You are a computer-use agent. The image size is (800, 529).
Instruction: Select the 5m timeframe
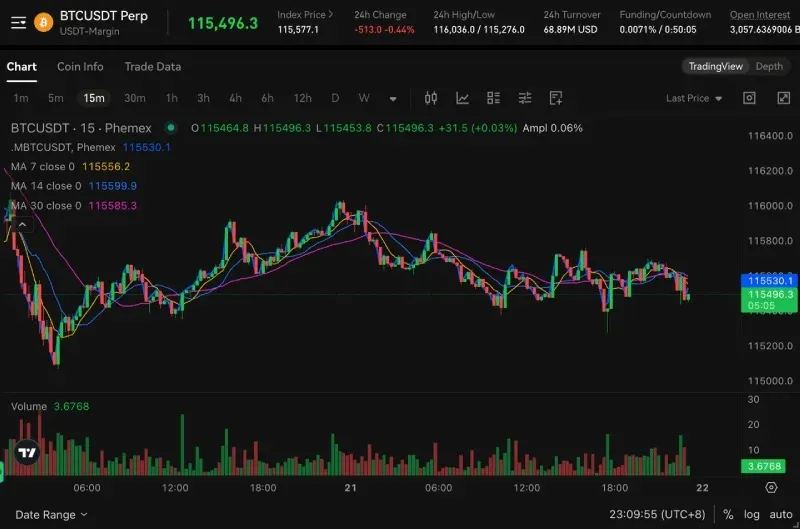56,98
